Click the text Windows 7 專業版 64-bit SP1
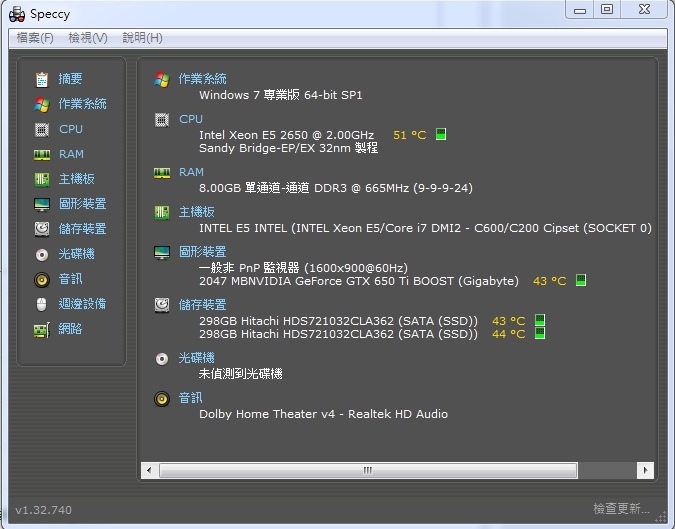The height and width of the screenshot is (529, 675). 281,95
